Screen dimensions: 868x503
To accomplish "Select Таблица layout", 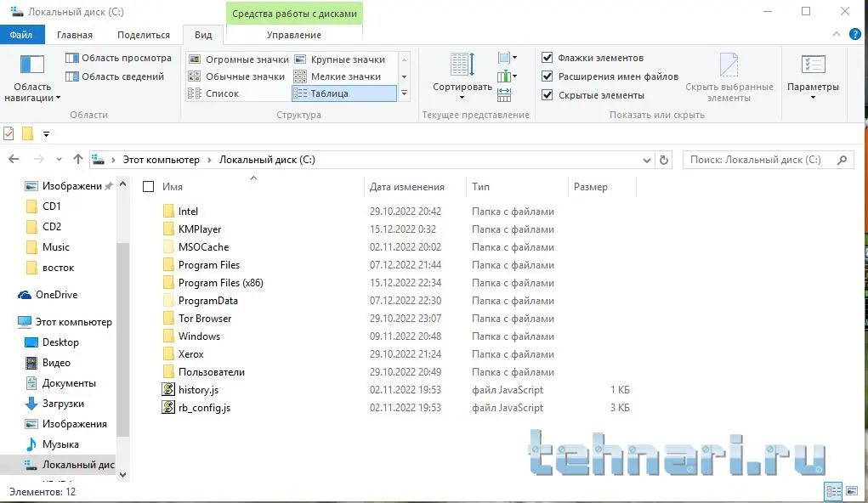I will coord(343,93).
